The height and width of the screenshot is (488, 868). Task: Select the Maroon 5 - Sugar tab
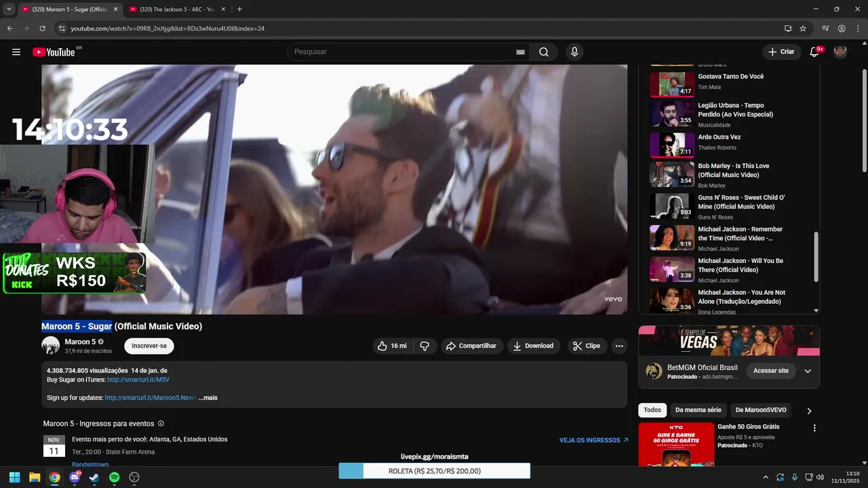coord(68,9)
